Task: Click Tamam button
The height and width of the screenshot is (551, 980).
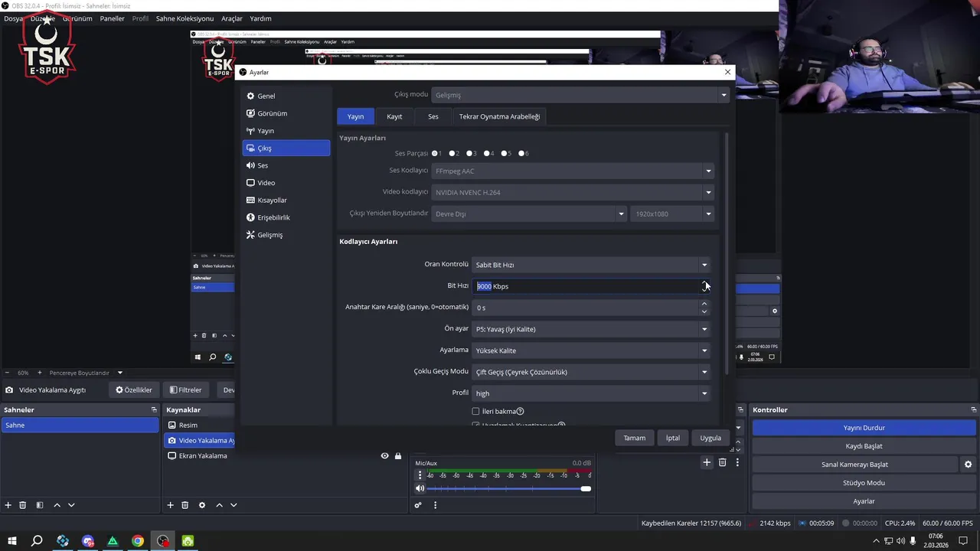Action: [x=634, y=439]
